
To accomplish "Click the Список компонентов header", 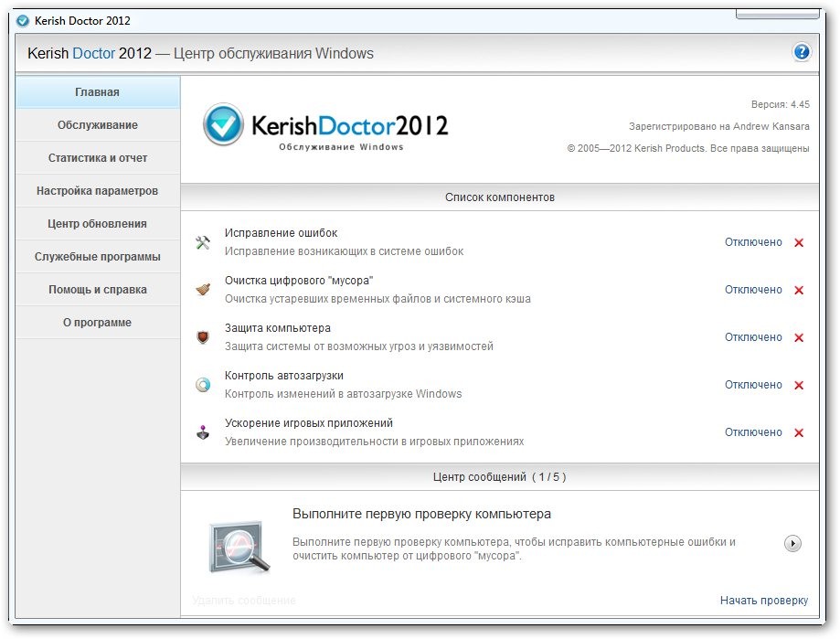I will pos(499,197).
